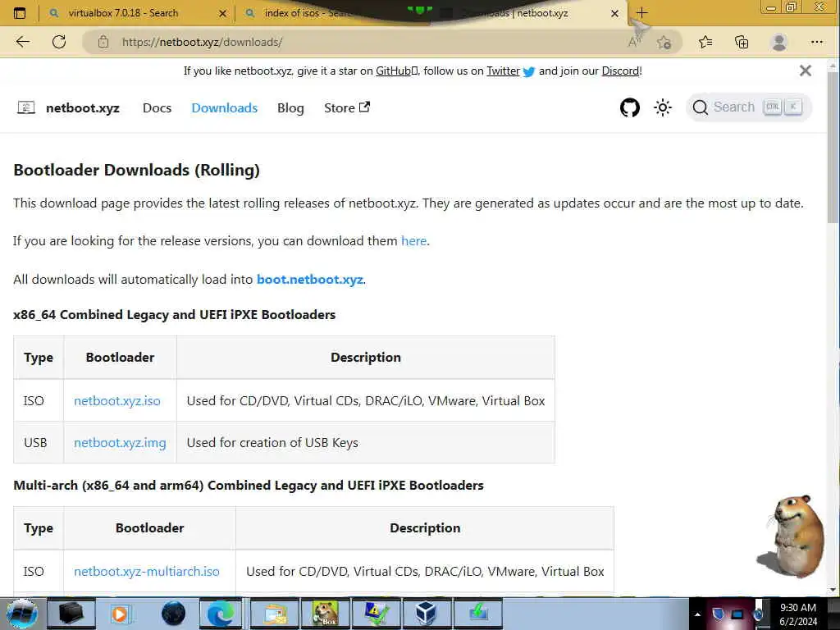Screen dimensions: 840x630
Task: Click the 'Bootloader Downloads (Rolling)' heading
Action: 137,171
